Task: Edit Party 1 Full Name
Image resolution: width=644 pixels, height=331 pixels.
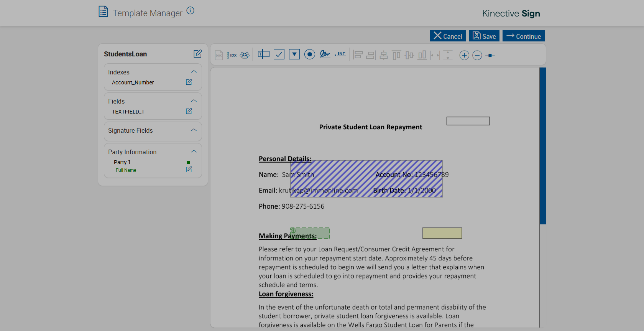Action: click(189, 170)
